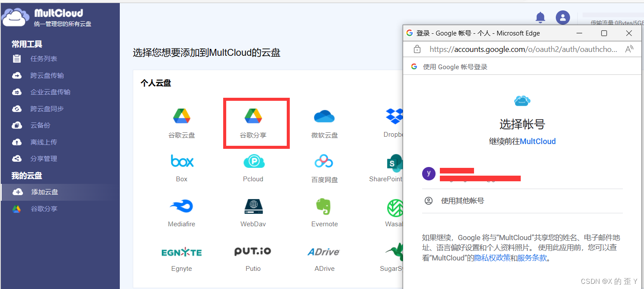Open the 服务条款 terms of service link
Viewport: 644px width, 289px height.
pyautogui.click(x=532, y=258)
